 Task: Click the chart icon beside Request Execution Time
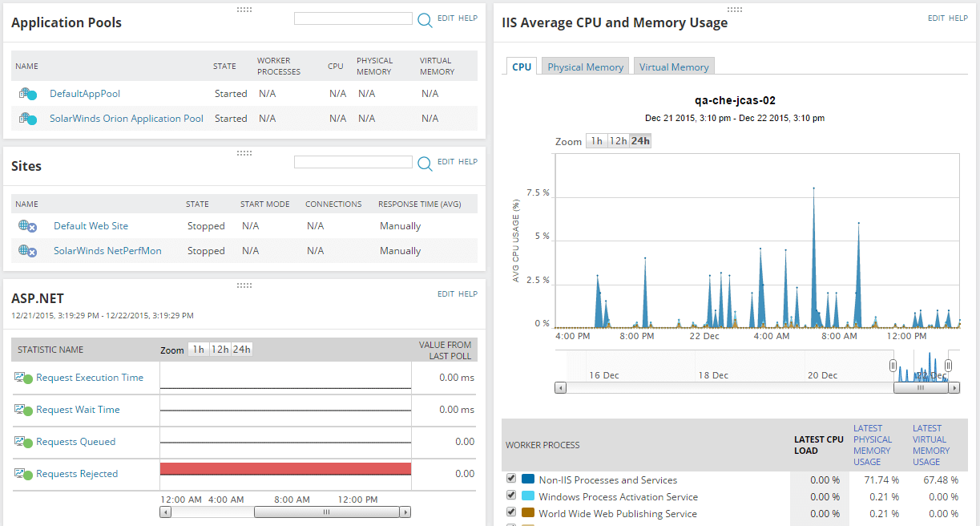click(21, 378)
